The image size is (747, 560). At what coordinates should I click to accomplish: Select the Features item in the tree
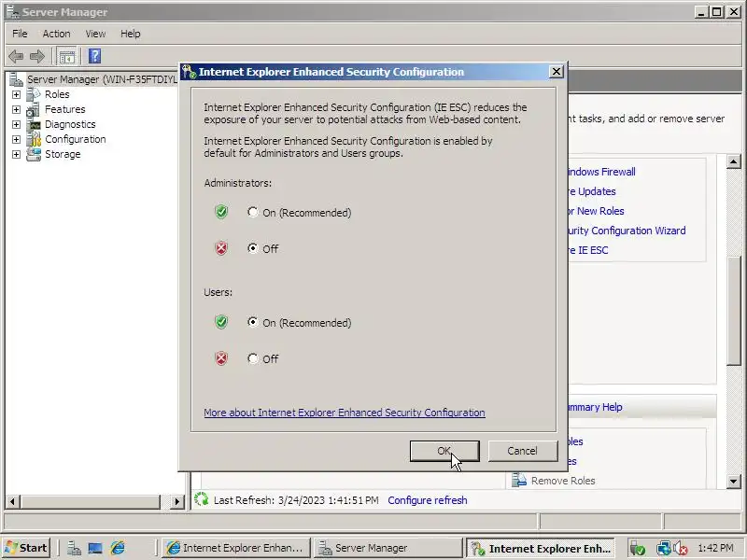click(x=65, y=109)
